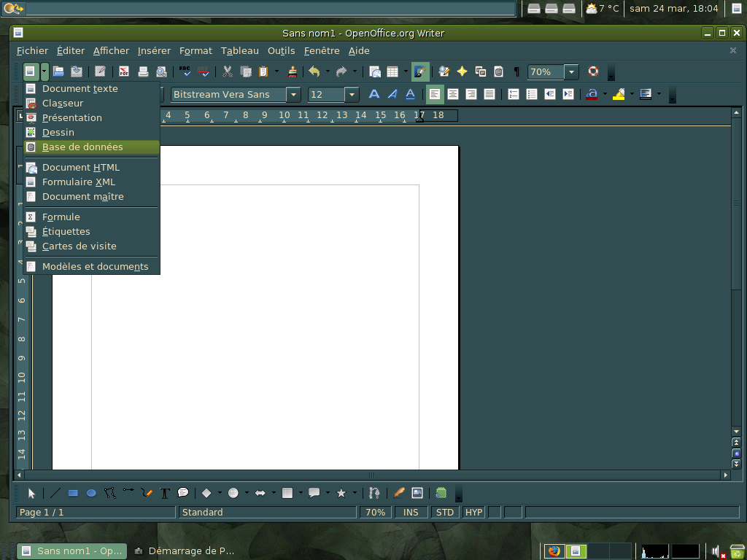Expand the Undo history dropdown arrow
747x560 pixels.
[328, 71]
